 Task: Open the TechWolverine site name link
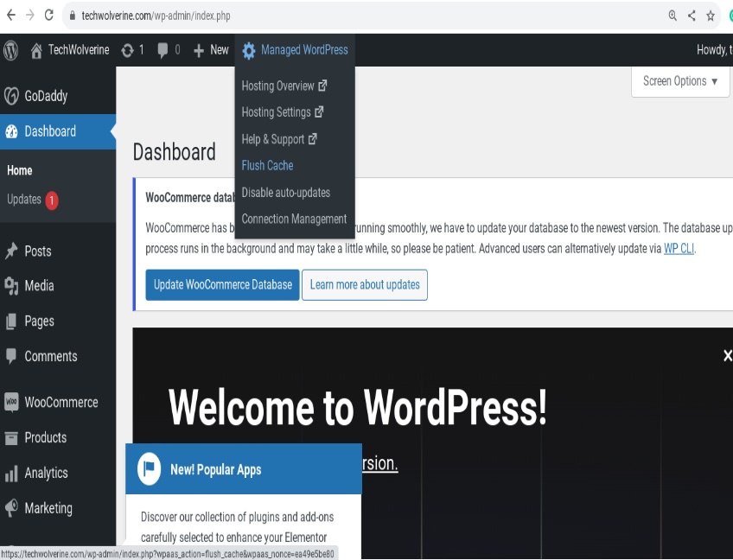(x=79, y=50)
